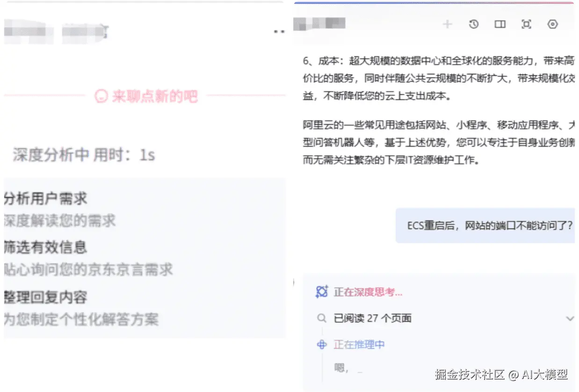The image size is (579, 392).
Task: Click the deep thinking sparkle icon
Action: click(322, 292)
